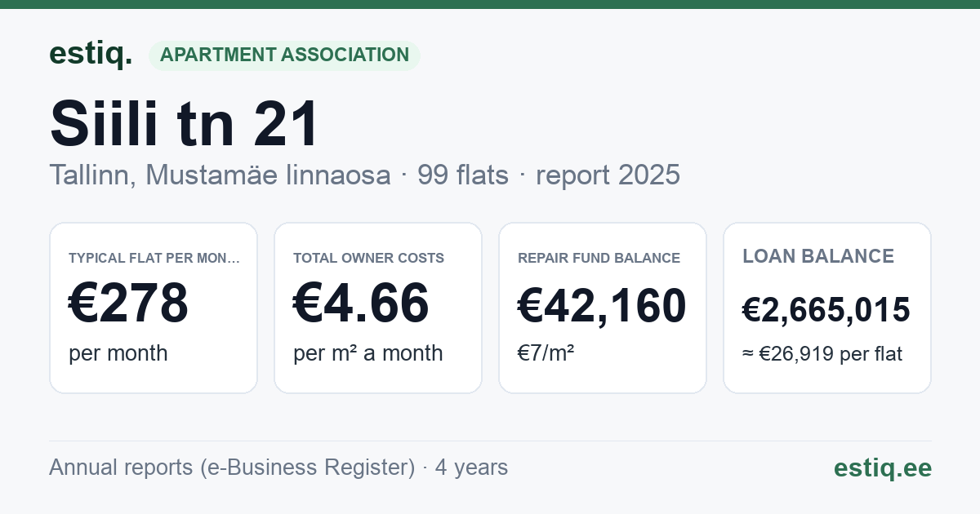
Task: Click the €42,160 value
Action: pos(602,306)
